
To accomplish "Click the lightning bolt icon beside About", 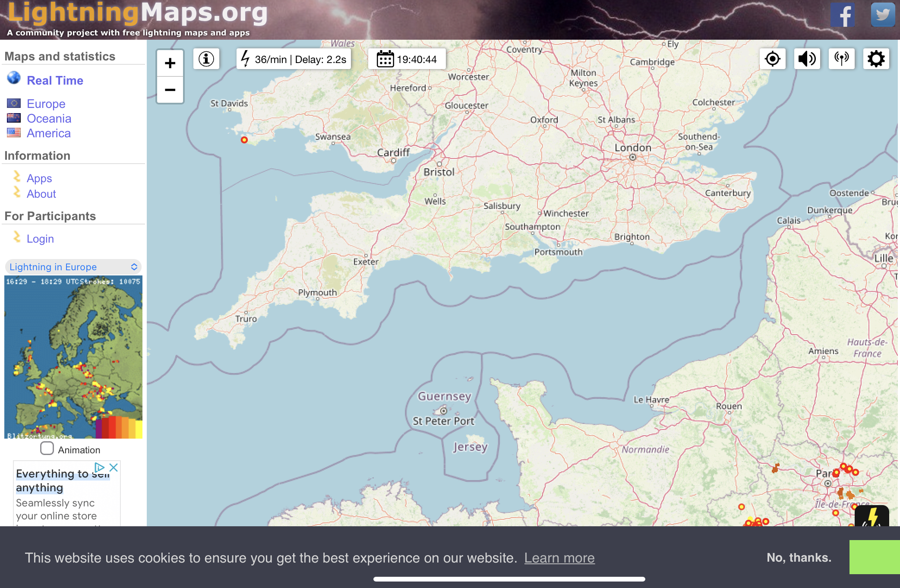I will click(x=17, y=192).
